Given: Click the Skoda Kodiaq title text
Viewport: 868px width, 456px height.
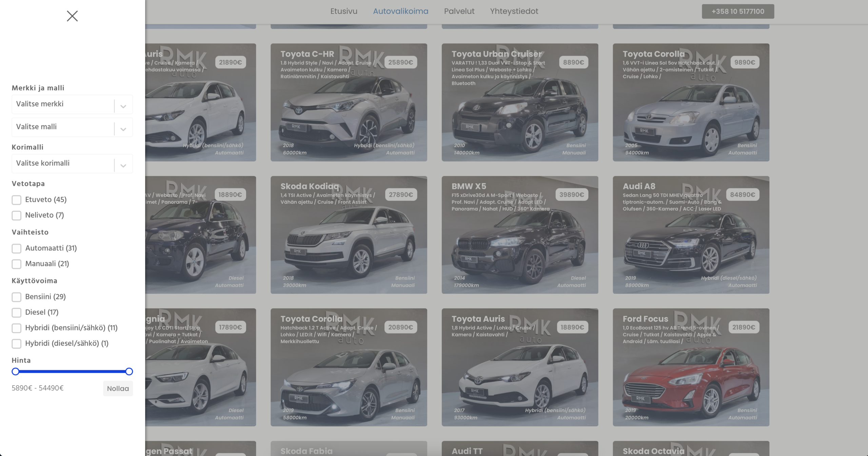Looking at the screenshot, I should coord(310,186).
